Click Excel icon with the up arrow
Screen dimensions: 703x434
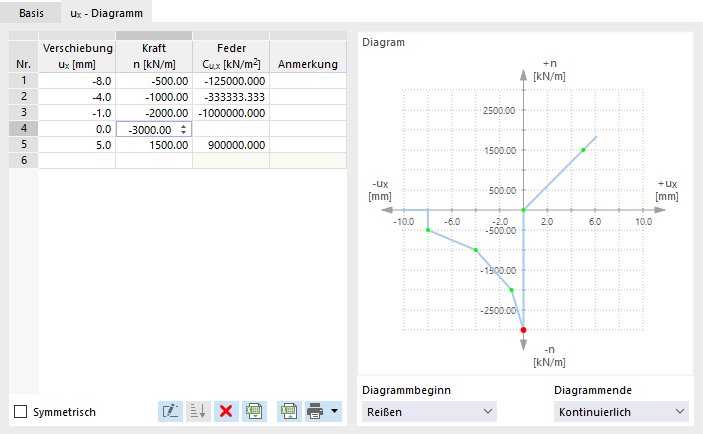coord(289,411)
